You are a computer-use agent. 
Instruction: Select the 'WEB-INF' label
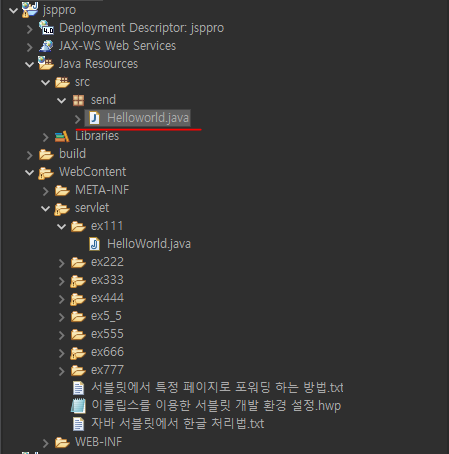[98, 442]
